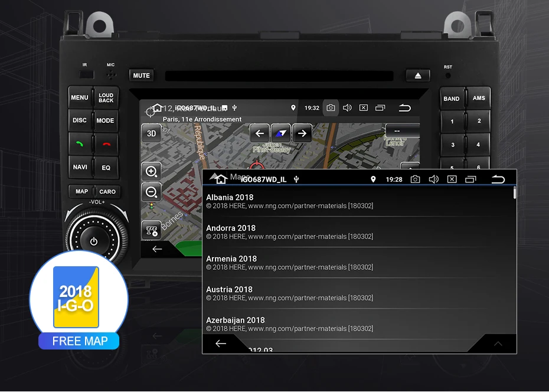549x392 pixels.
Task: Rotate map left with arrow button
Action: 259,133
